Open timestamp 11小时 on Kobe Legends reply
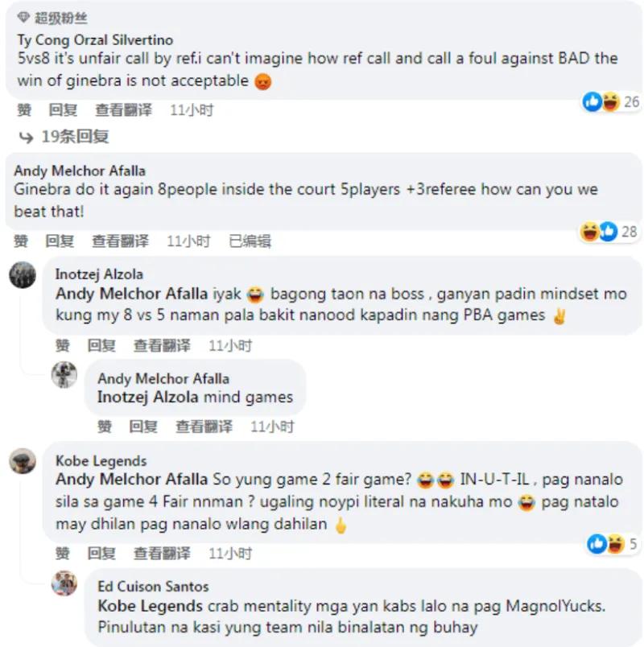The height and width of the screenshot is (647, 644). pos(230,553)
